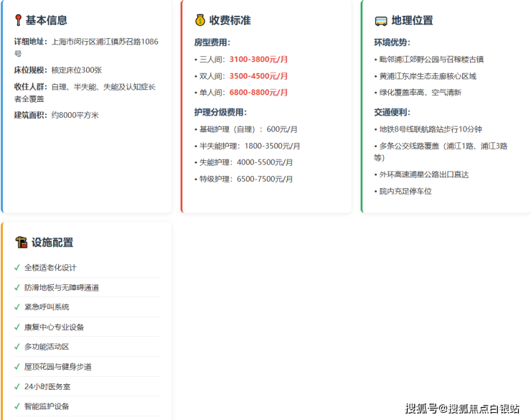Click the money bag icon beside 收费标准
The height and width of the screenshot is (420, 531).
(x=199, y=20)
